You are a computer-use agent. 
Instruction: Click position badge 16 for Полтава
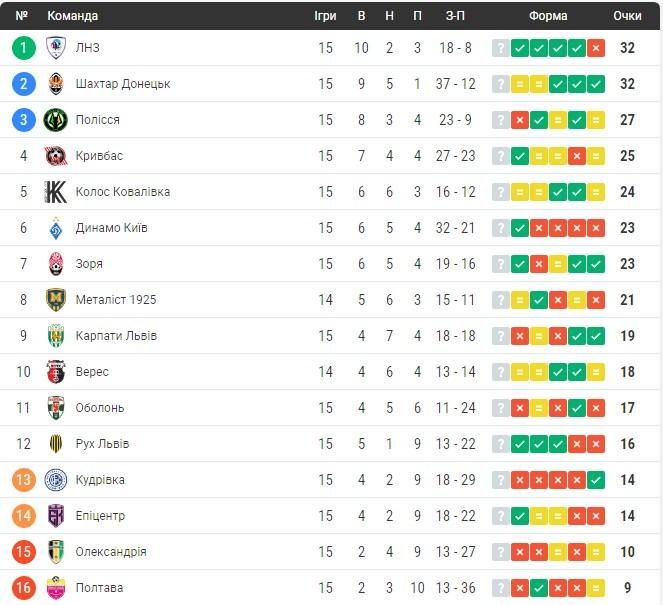[24, 588]
